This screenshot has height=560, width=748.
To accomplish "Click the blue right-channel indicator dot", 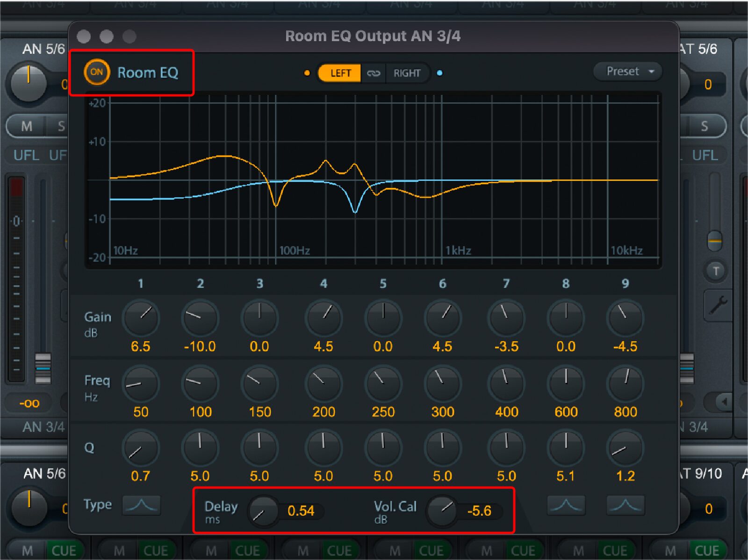I will [x=440, y=73].
